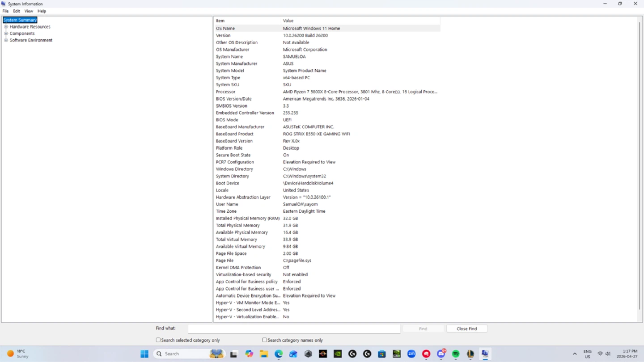
Task: Sort by the Value column header
Action: tap(360, 21)
